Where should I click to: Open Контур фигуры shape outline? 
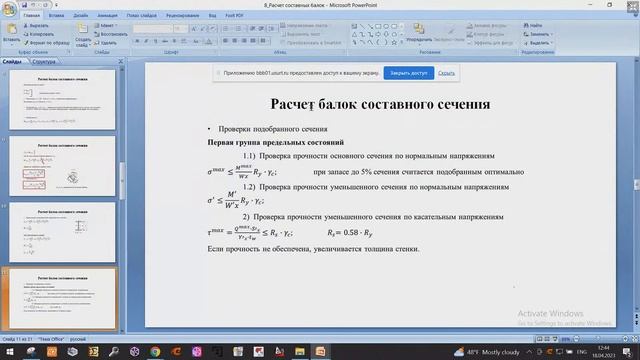tap(486, 34)
